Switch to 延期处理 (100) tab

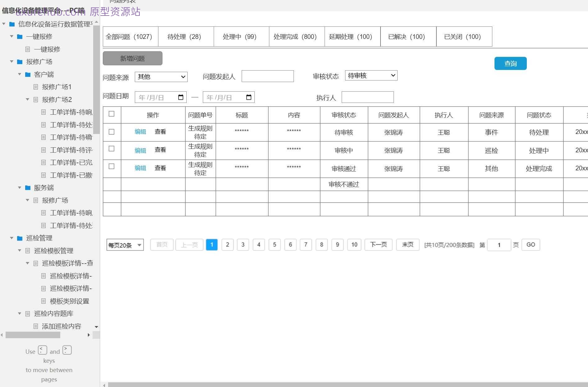[x=353, y=37]
